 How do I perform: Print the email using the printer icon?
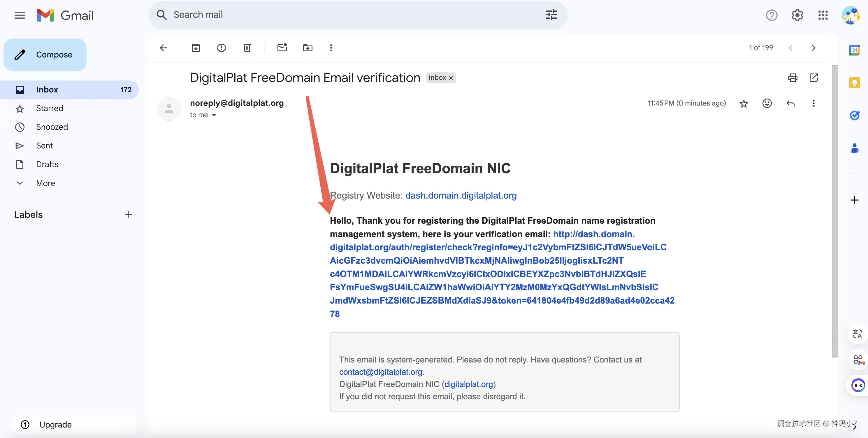(793, 78)
